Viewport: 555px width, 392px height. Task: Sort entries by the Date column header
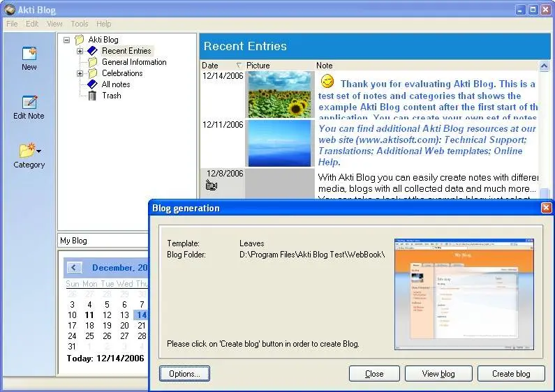tap(222, 66)
